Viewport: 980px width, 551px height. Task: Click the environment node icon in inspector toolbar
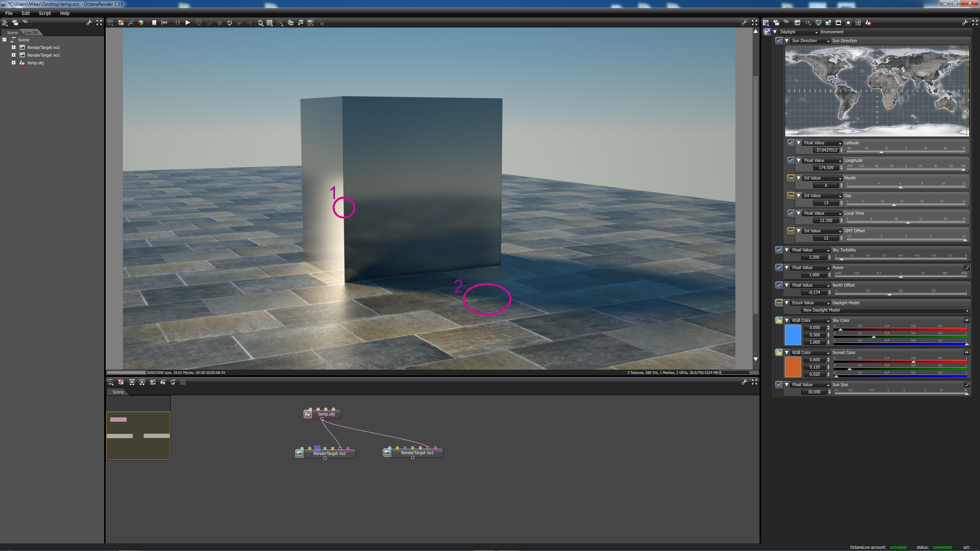[x=828, y=23]
